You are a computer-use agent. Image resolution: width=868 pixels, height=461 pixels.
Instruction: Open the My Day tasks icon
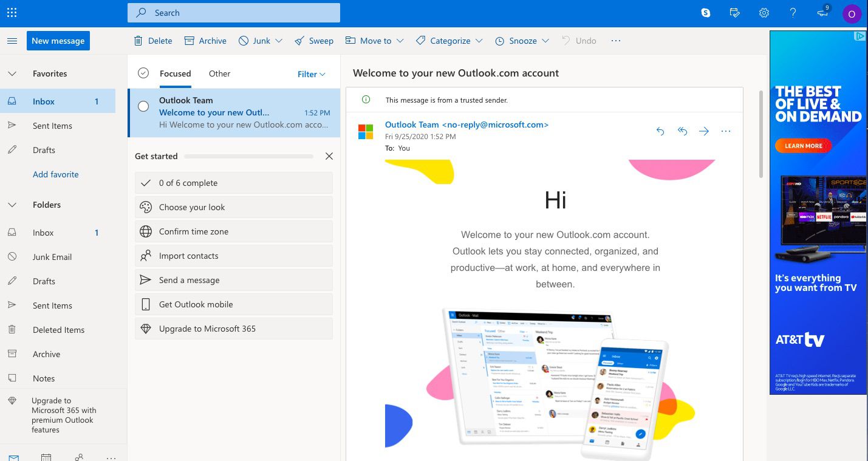[735, 12]
